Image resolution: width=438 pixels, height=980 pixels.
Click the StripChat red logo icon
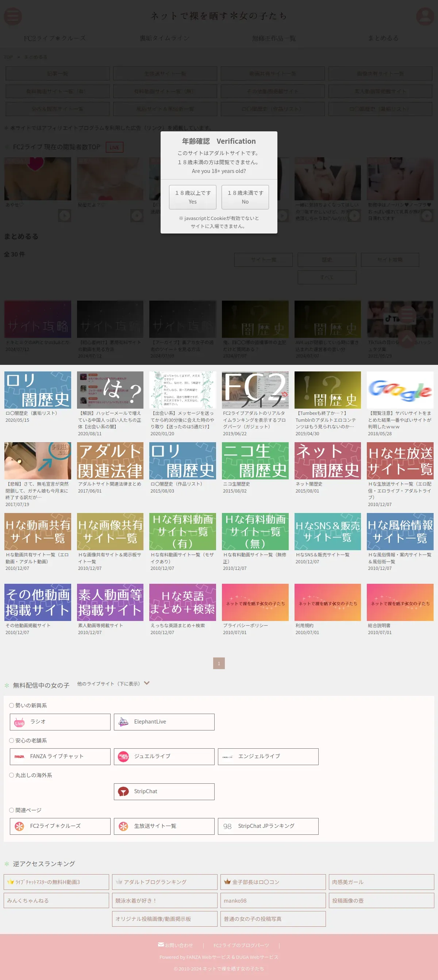click(x=123, y=792)
